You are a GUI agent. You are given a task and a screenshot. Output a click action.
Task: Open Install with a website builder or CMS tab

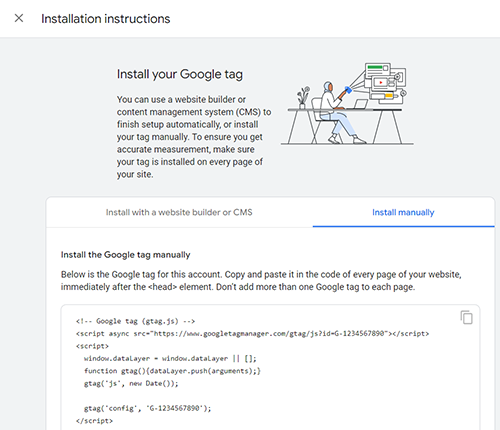point(179,212)
